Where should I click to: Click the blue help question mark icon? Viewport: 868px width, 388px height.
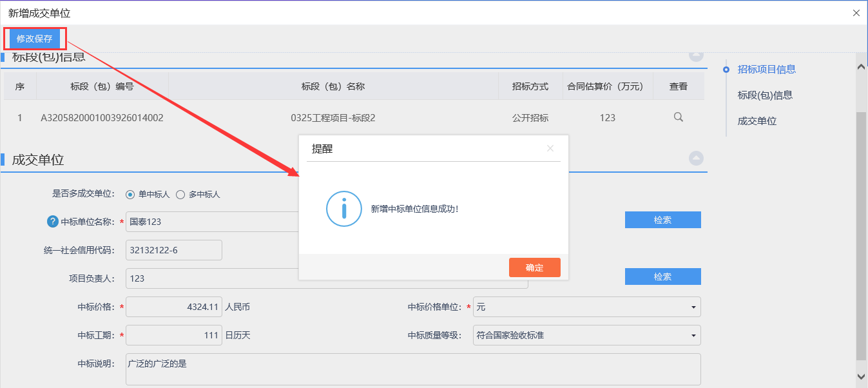53,222
